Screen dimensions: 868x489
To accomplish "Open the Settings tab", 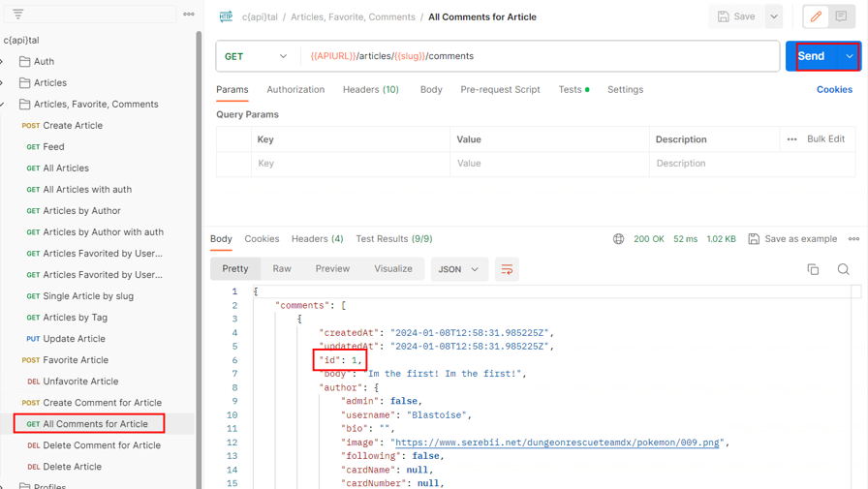I will pyautogui.click(x=625, y=90).
